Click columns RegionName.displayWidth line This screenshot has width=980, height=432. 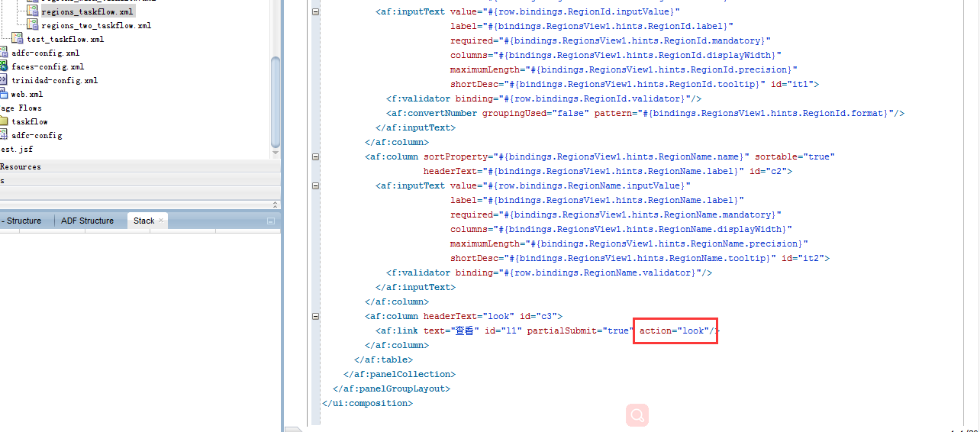(x=621, y=229)
